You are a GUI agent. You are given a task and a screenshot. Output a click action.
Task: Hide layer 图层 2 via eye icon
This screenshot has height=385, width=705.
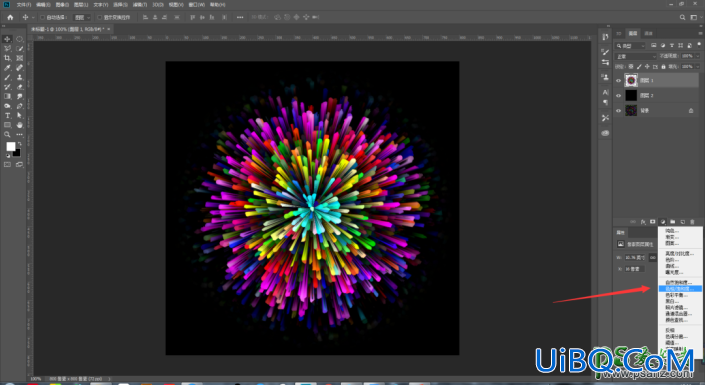coord(618,95)
